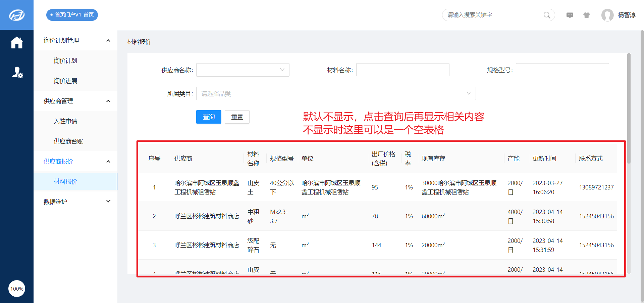
Task: Open the 供应商名称 dropdown
Action: coord(243,70)
